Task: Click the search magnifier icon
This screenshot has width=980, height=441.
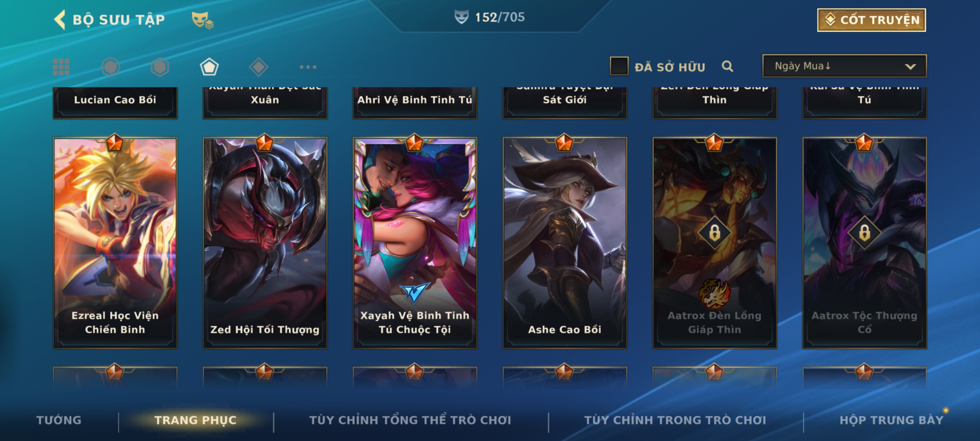Action: (x=727, y=66)
